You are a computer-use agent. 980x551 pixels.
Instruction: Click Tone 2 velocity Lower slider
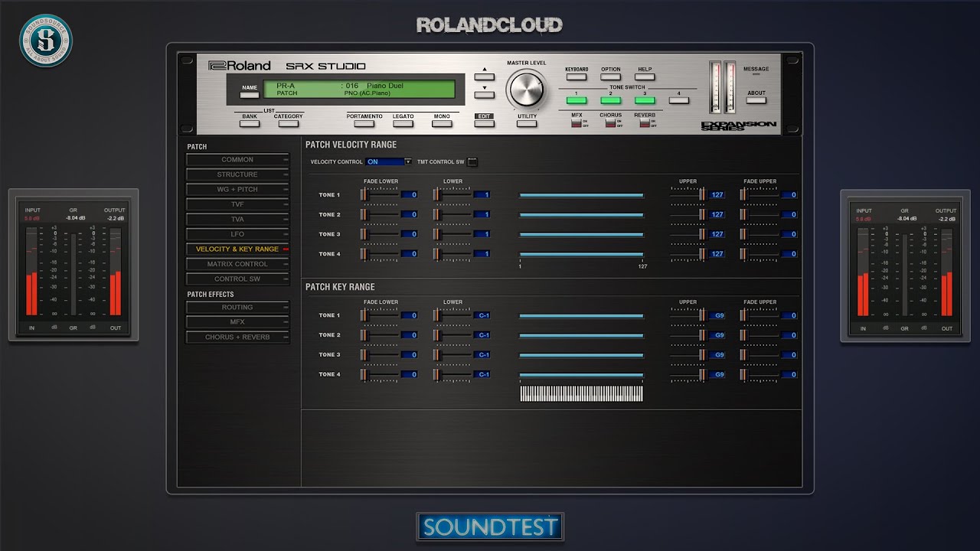click(x=452, y=215)
